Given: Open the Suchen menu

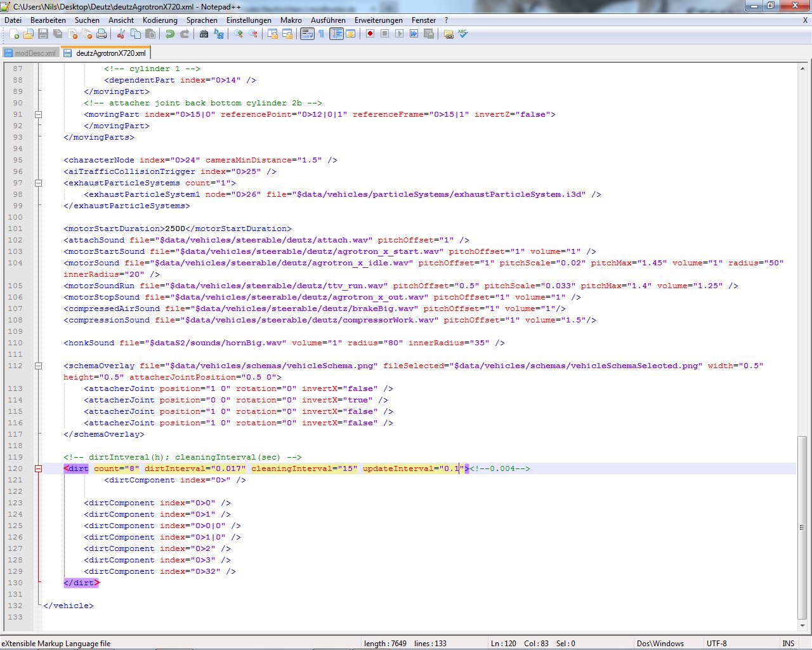Looking at the screenshot, I should point(87,20).
